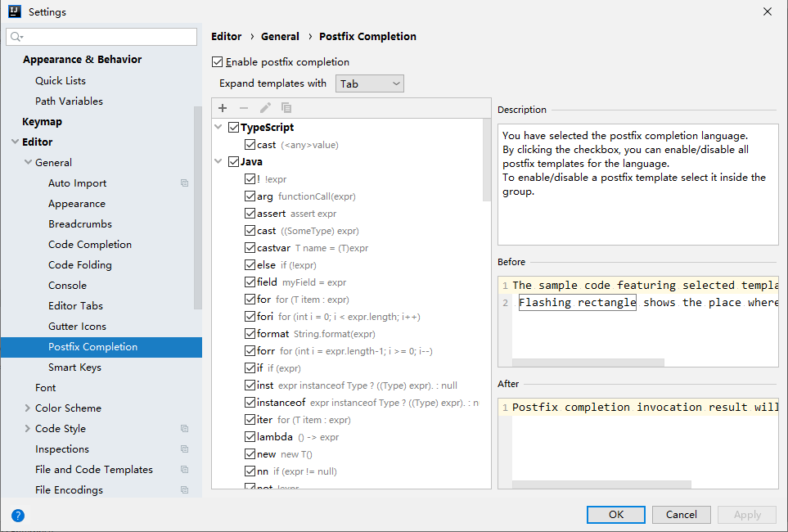
Task: Select Postfix Completion in the tree
Action: (x=101, y=347)
